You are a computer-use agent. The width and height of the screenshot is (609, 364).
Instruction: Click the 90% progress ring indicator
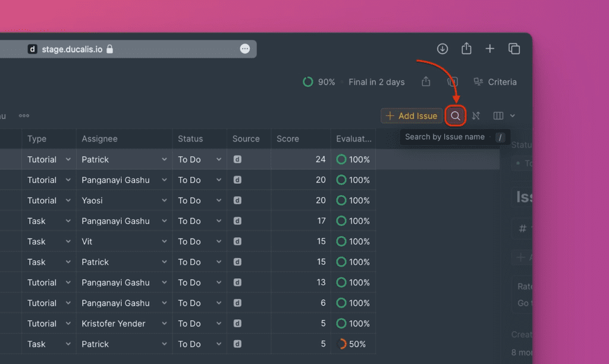coord(308,82)
